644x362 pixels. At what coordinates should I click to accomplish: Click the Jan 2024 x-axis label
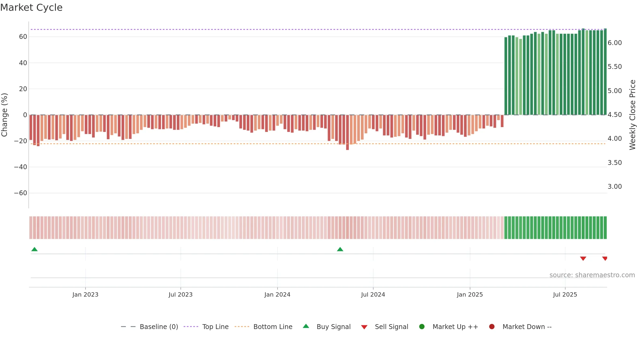(x=277, y=295)
